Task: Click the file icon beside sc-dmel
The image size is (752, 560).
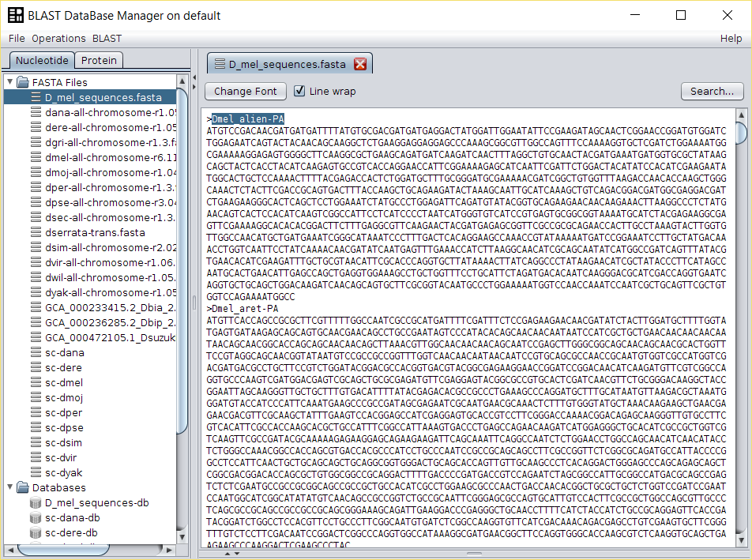Action: 36,383
